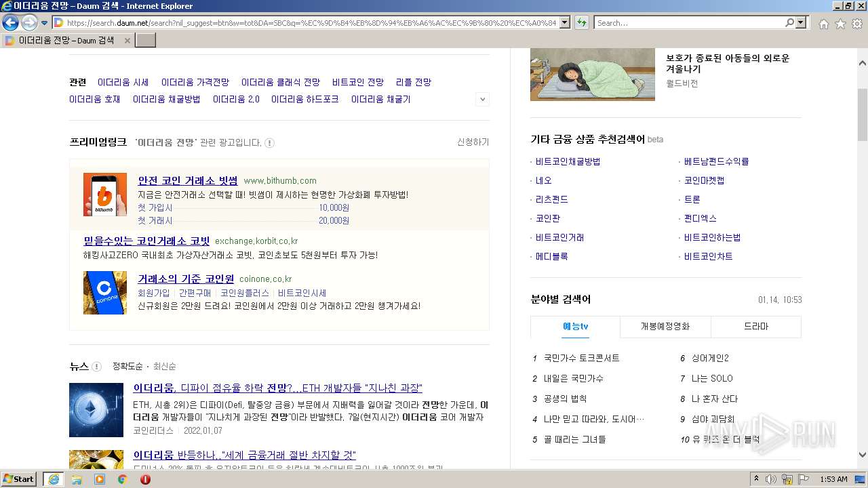868x488 pixels.
Task: Open the 믿을수있는 코인거래소 코빗 ad link
Action: [146, 241]
